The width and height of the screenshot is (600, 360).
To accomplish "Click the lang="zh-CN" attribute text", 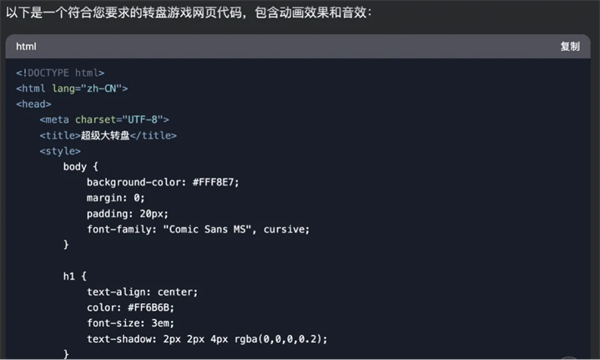I will (x=87, y=88).
